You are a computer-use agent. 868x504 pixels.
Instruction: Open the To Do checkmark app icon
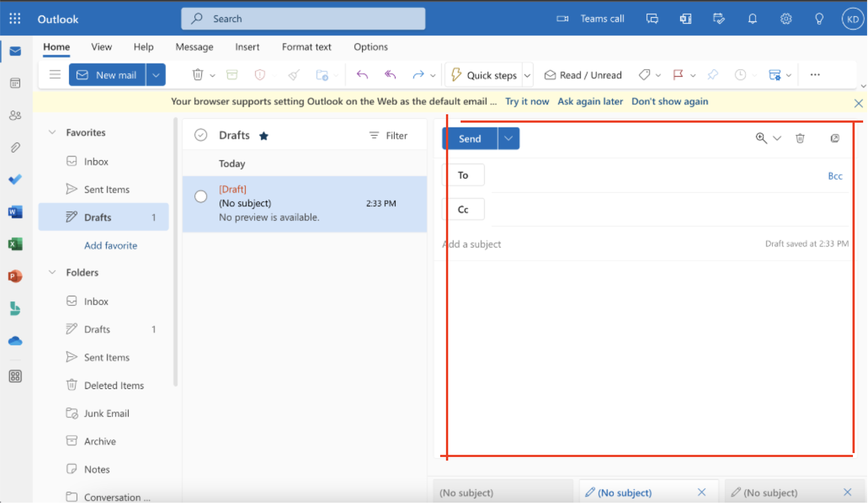pyautogui.click(x=15, y=179)
